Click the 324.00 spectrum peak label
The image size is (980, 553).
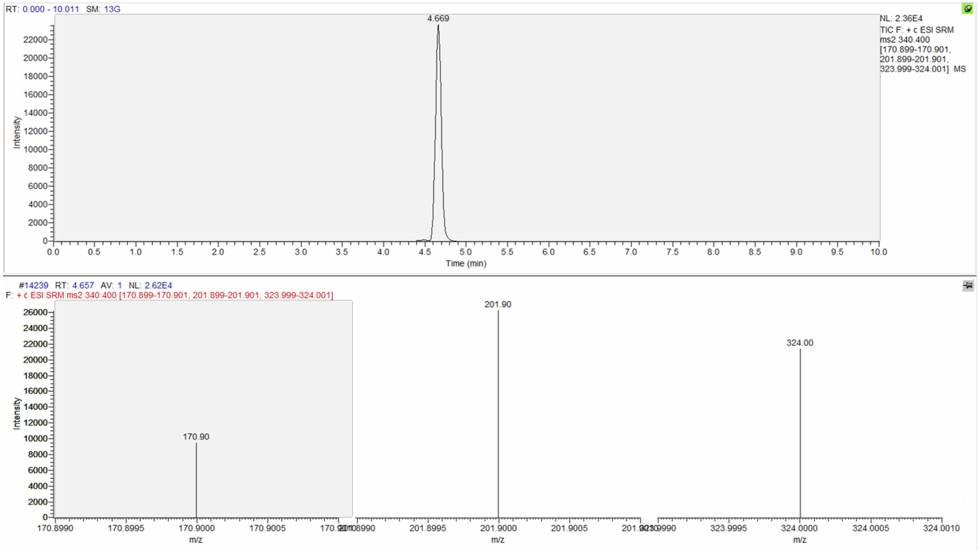[800, 343]
